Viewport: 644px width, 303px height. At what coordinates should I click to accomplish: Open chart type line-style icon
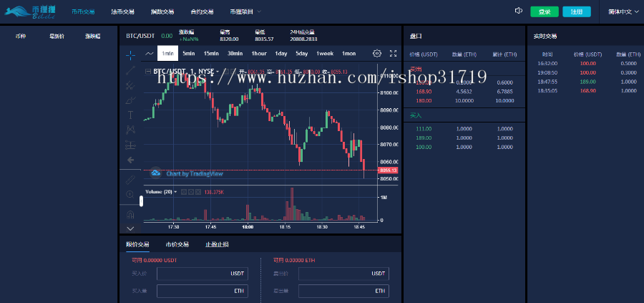(150, 54)
